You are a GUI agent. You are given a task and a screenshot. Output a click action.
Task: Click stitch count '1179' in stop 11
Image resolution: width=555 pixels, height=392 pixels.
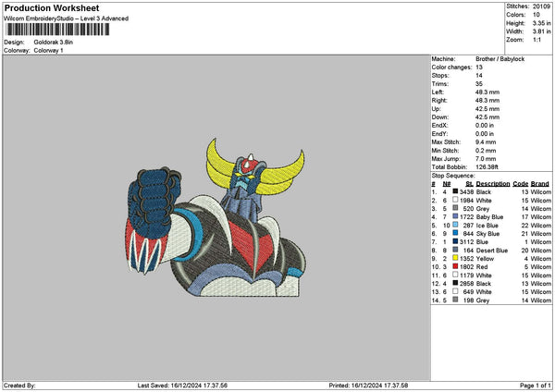pos(466,276)
